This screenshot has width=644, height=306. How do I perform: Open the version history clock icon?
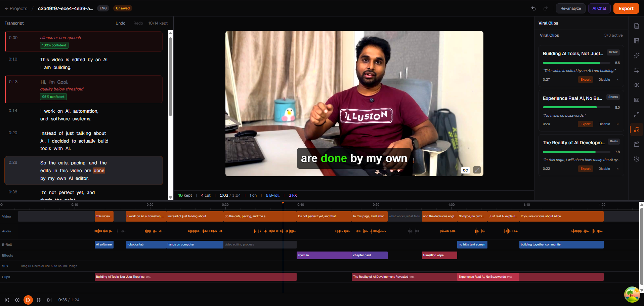point(636,159)
